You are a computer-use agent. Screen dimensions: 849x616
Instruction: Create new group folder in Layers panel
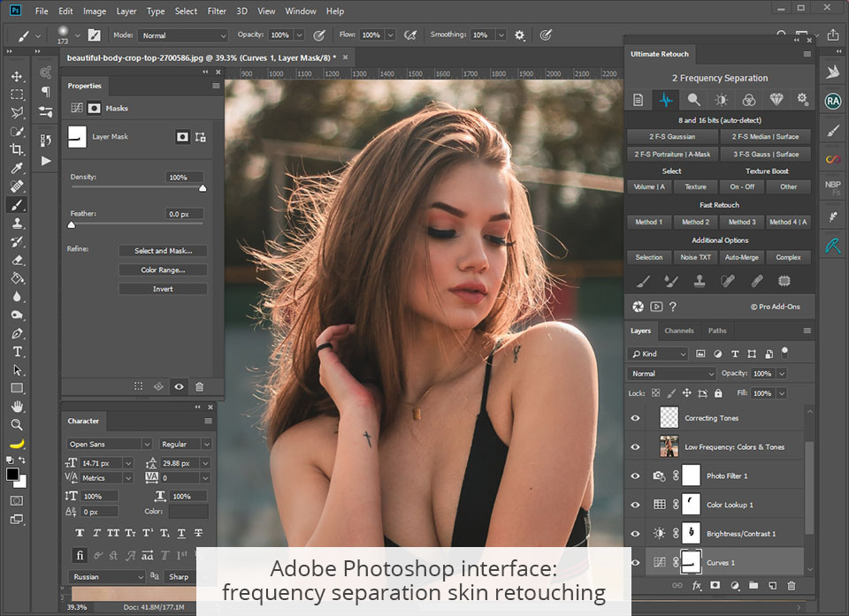point(753,585)
